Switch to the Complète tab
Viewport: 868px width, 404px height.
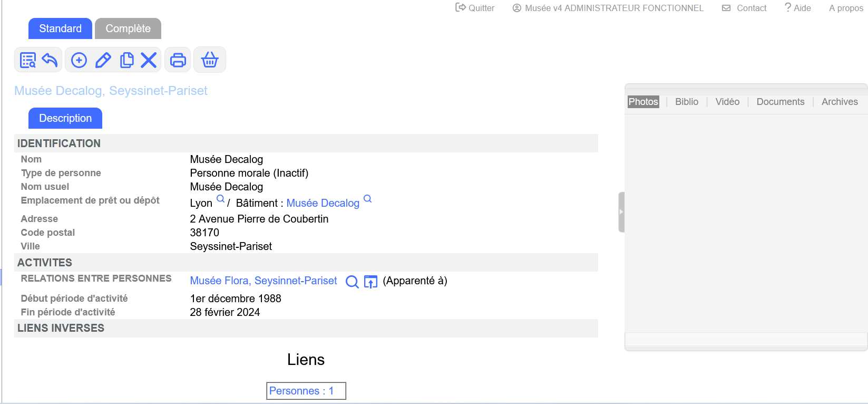(128, 28)
